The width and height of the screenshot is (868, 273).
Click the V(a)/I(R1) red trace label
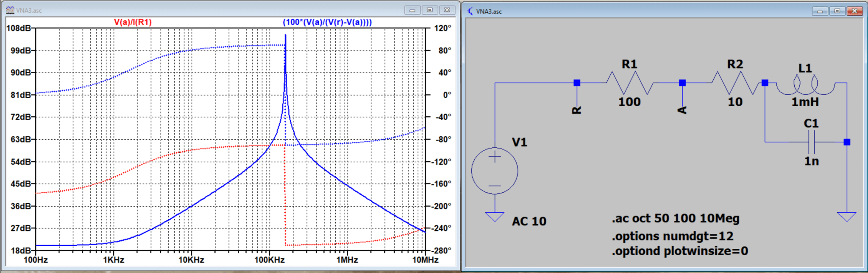[133, 22]
